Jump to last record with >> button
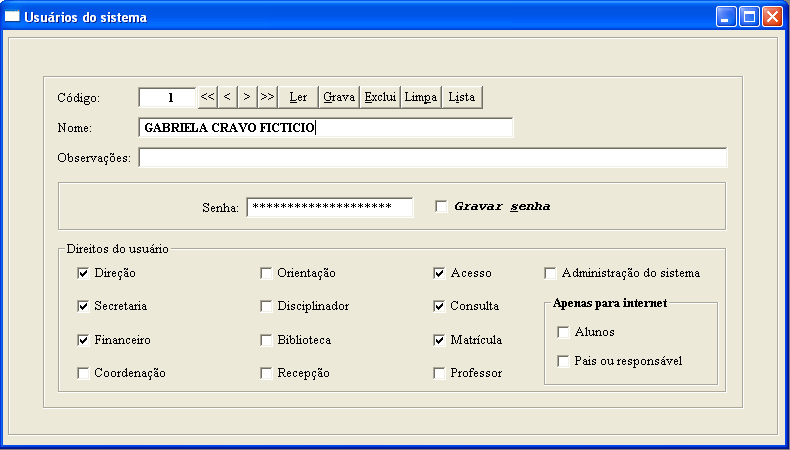The height and width of the screenshot is (450, 790). coord(267,97)
